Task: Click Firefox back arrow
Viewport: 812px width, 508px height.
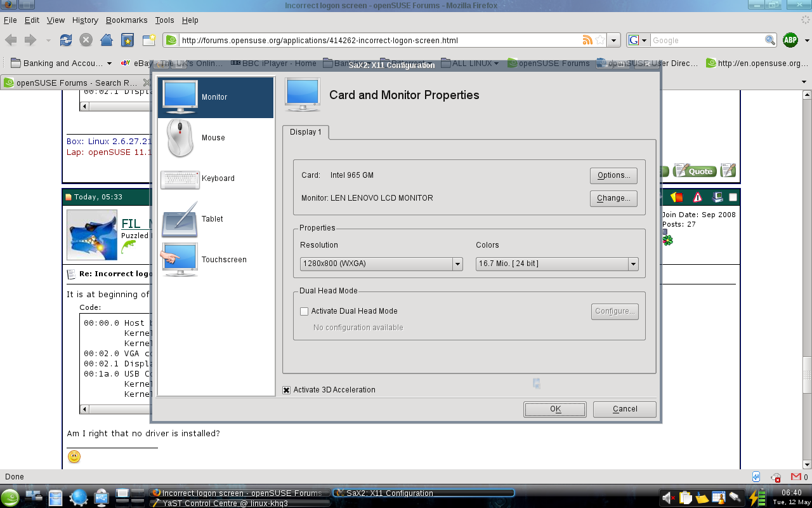Action: point(11,40)
